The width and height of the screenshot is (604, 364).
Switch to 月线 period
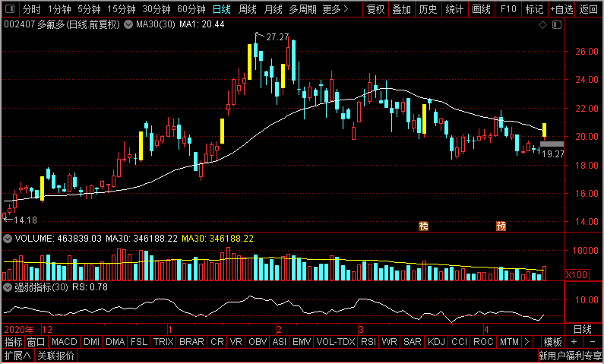273,9
